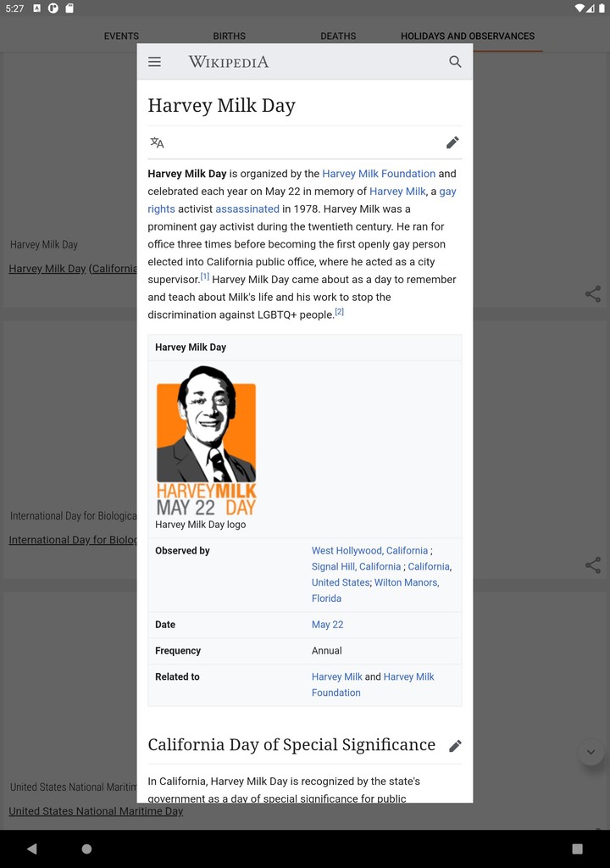Edit the Harvey Milk Day lead section
The width and height of the screenshot is (610, 868).
click(452, 142)
